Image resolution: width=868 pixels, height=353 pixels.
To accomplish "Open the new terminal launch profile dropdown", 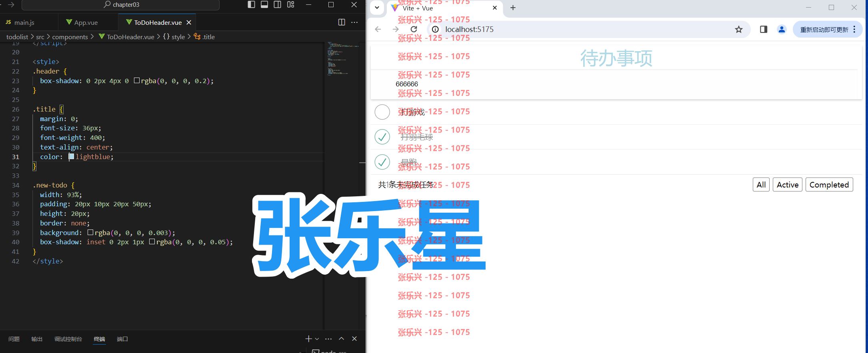I will (317, 339).
